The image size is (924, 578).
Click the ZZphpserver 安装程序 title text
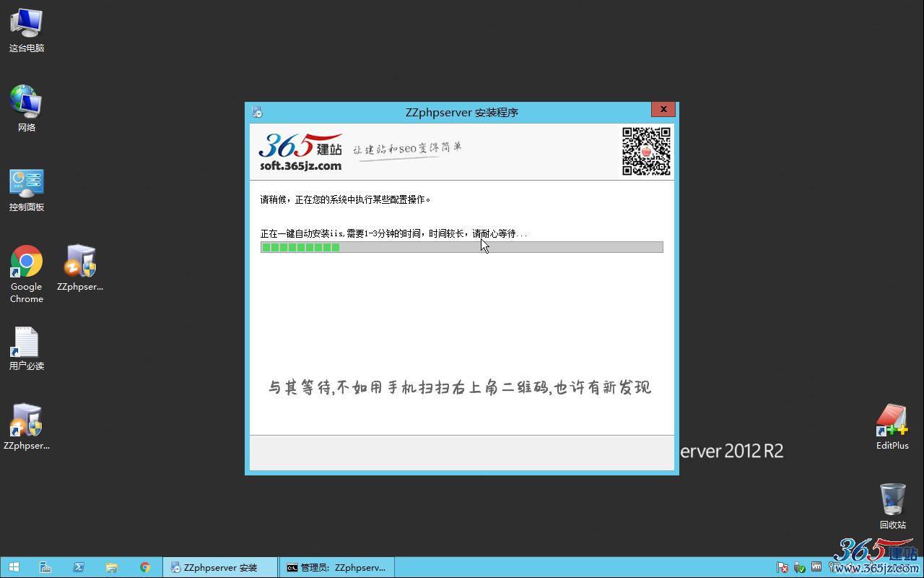pyautogui.click(x=462, y=112)
